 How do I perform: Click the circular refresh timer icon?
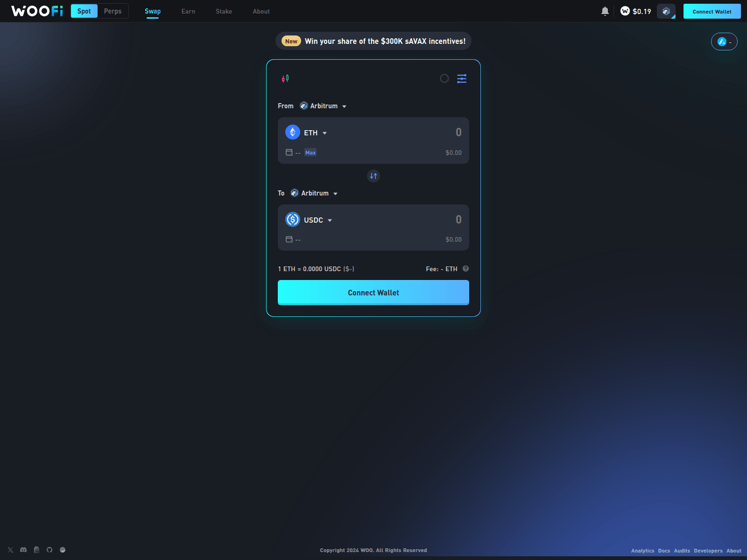[444, 78]
